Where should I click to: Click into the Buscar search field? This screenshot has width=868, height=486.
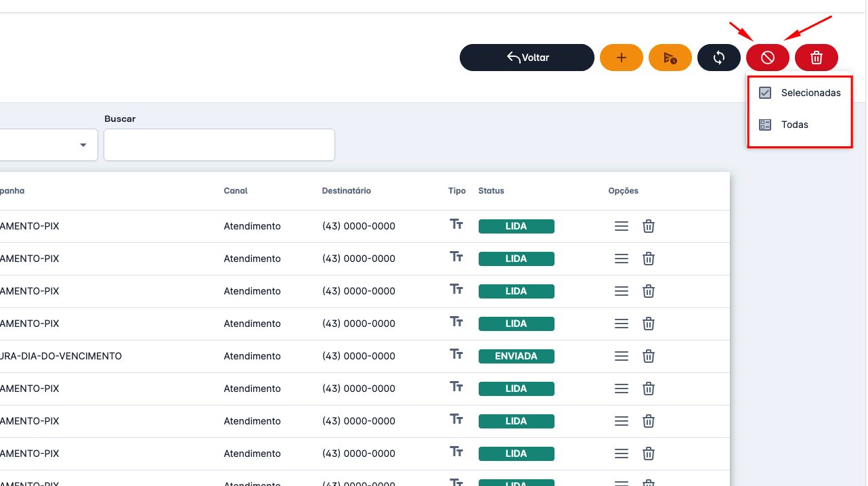point(219,145)
